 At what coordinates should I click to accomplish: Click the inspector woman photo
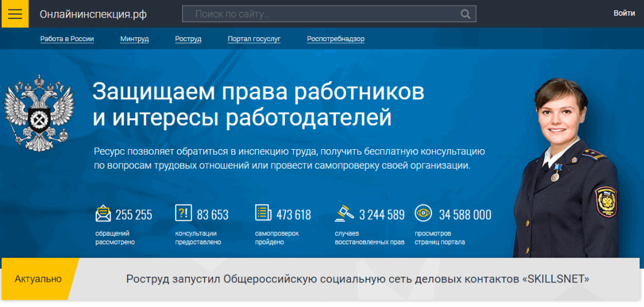pyautogui.click(x=566, y=170)
